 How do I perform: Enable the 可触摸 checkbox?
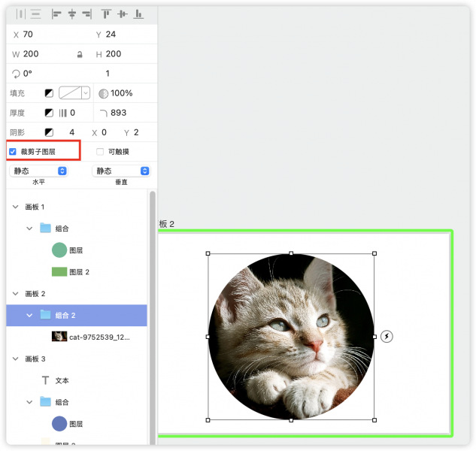[x=100, y=152]
